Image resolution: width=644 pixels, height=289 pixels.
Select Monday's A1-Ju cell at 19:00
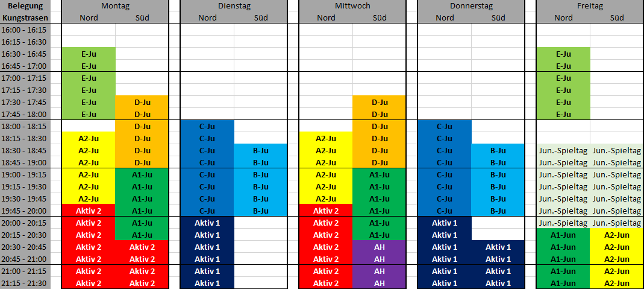pos(142,175)
